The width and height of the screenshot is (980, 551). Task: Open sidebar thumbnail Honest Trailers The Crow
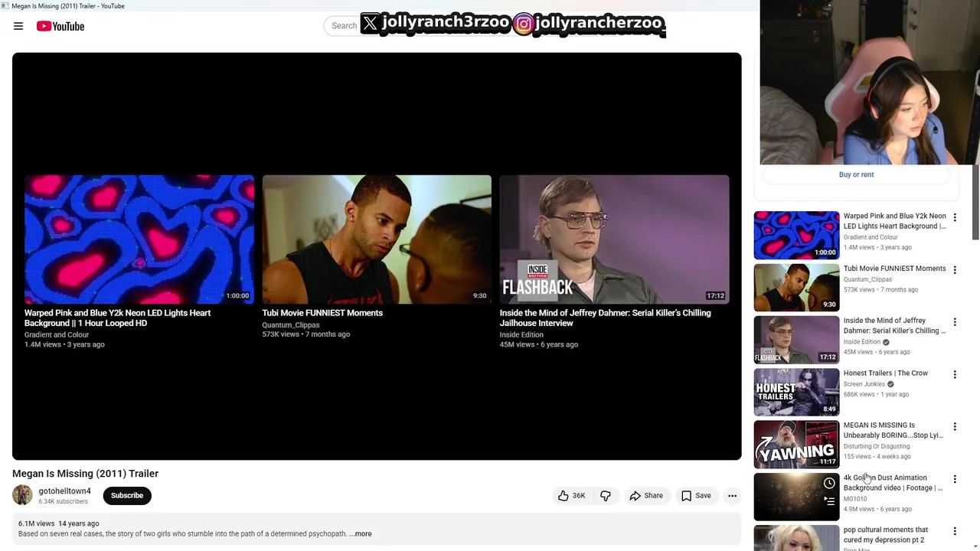(796, 392)
